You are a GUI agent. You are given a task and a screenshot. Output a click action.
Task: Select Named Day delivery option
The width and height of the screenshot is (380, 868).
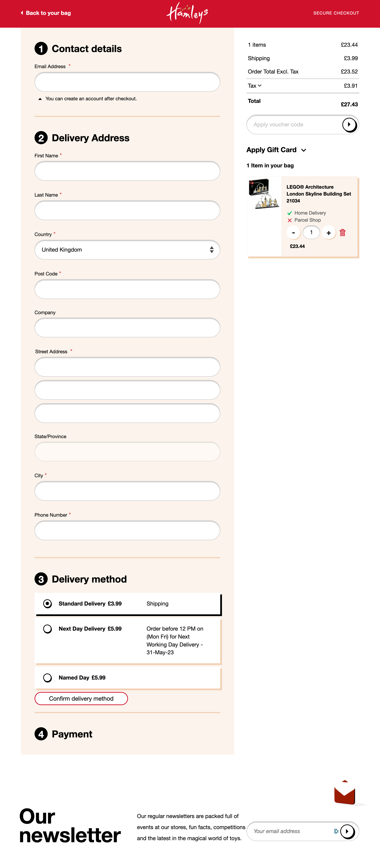pyautogui.click(x=47, y=678)
